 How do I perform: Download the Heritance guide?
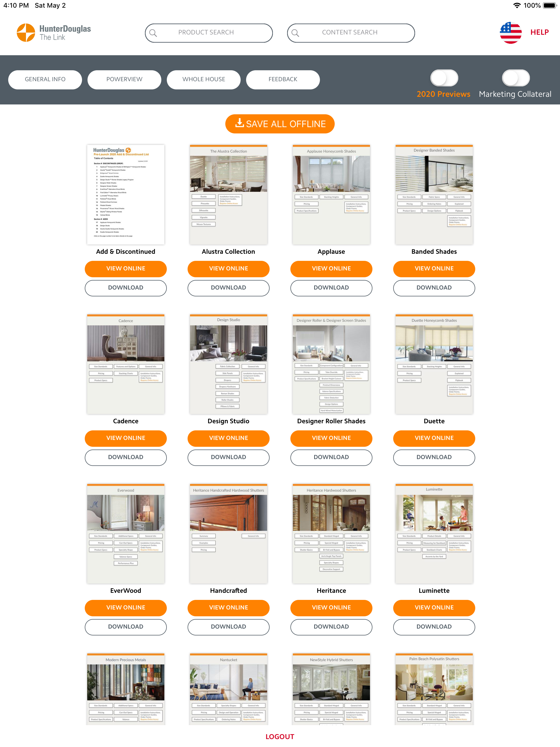pyautogui.click(x=331, y=627)
